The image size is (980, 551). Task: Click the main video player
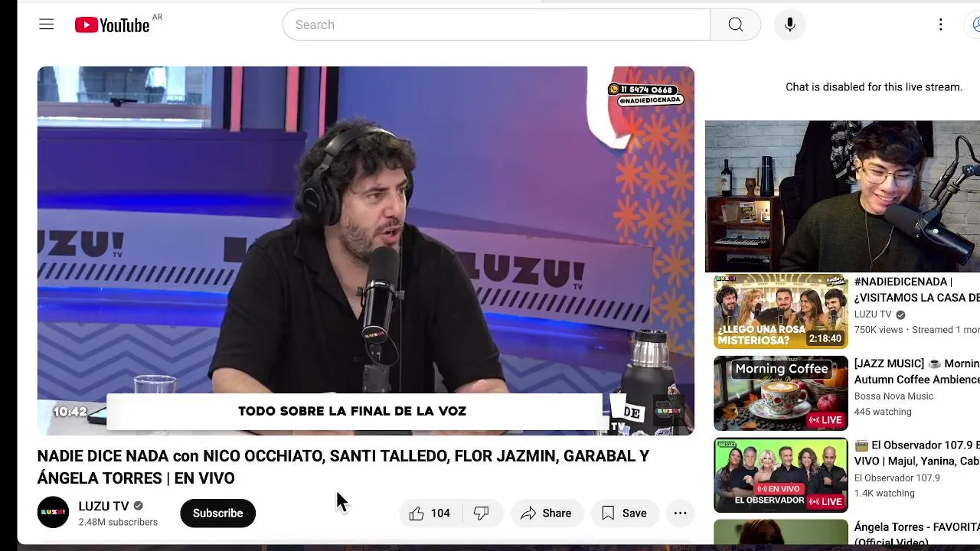click(366, 251)
